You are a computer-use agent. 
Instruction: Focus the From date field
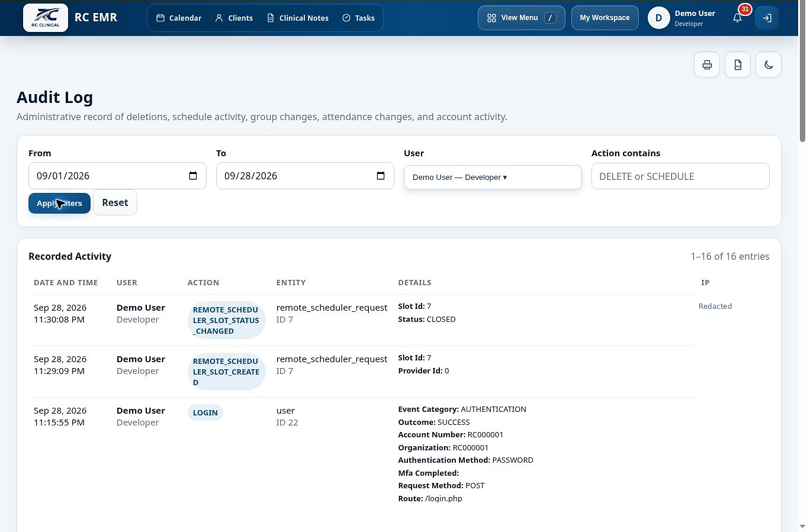click(x=117, y=176)
